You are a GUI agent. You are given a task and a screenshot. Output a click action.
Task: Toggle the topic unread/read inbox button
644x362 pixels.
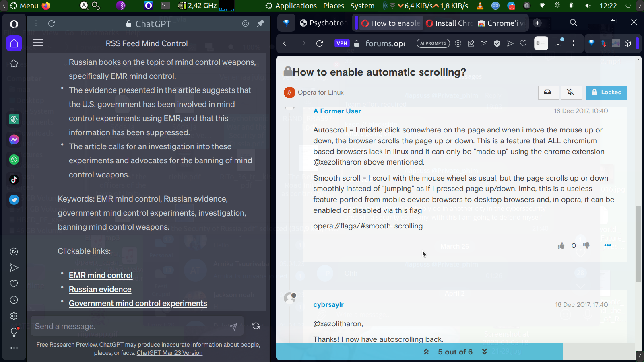pyautogui.click(x=548, y=93)
